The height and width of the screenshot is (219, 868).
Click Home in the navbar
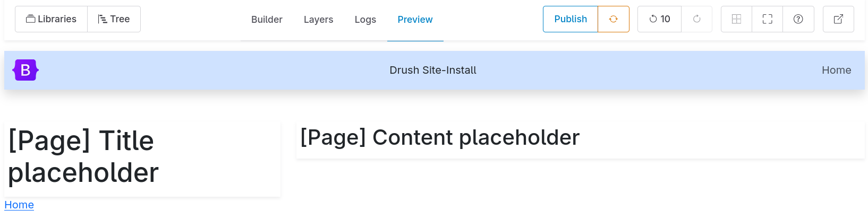(836, 70)
